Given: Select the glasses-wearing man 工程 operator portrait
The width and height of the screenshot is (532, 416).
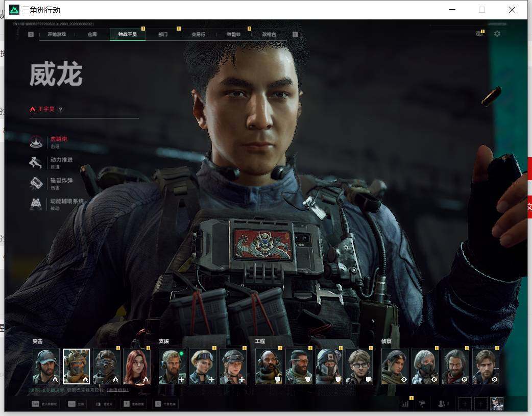Looking at the screenshot, I should click(359, 366).
